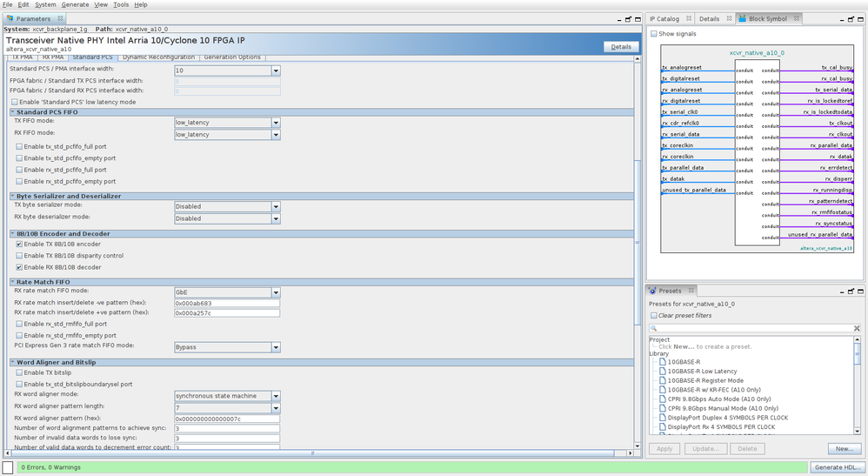Click the presets list vertical scrollbar
Image resolution: width=868 pixels, height=476 pixels.
point(857,353)
